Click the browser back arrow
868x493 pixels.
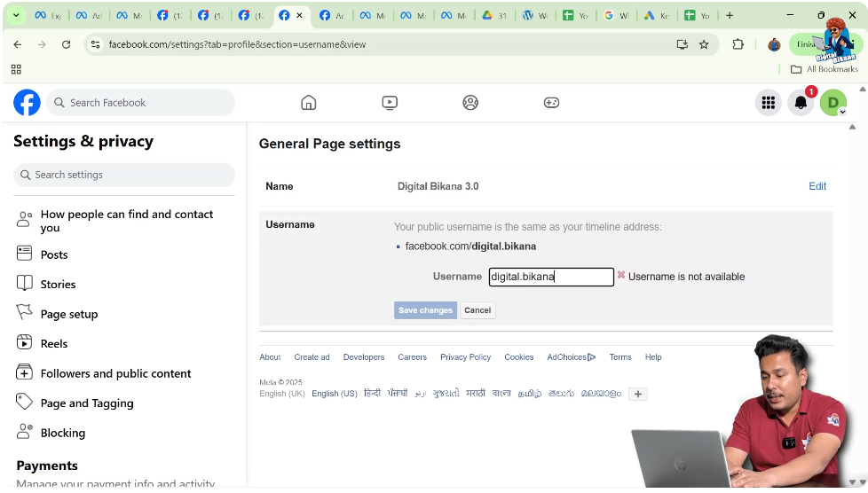pyautogui.click(x=18, y=44)
